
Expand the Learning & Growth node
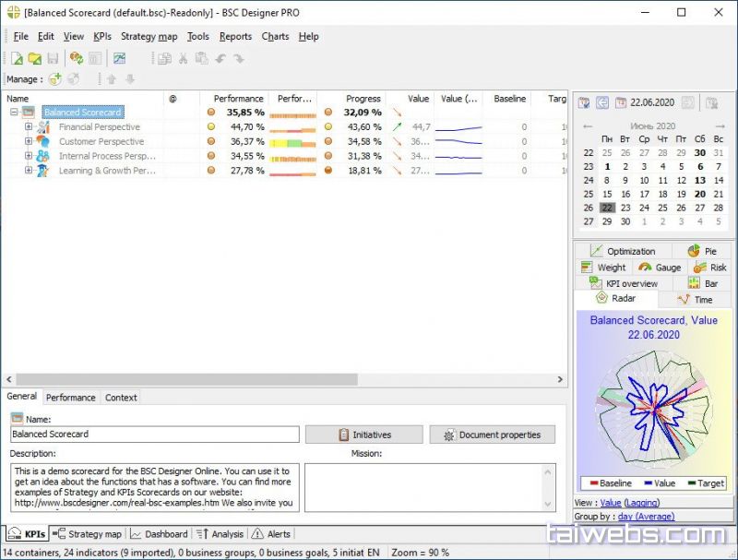tap(29, 171)
